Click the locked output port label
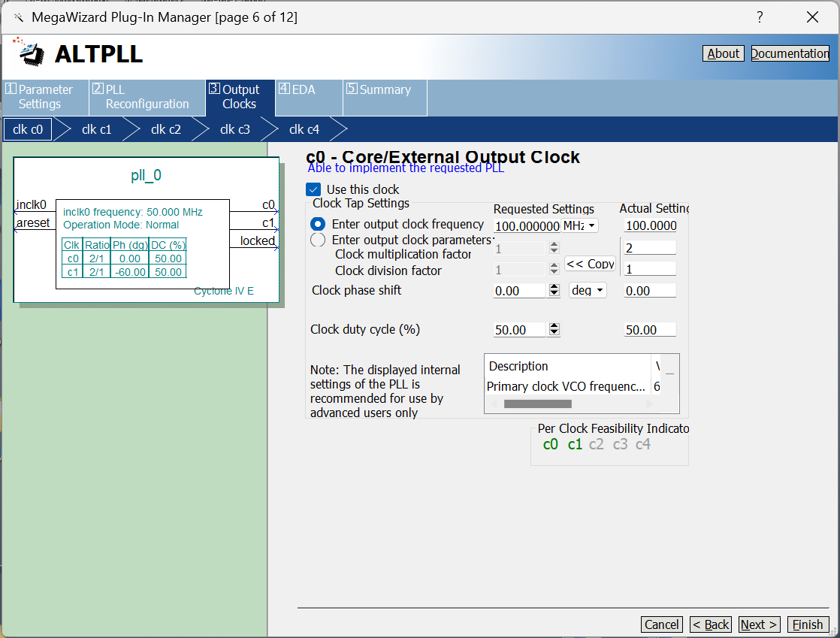 click(257, 240)
